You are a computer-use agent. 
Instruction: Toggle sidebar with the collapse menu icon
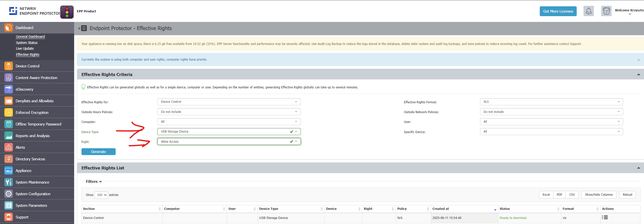pyautogui.click(x=82, y=28)
